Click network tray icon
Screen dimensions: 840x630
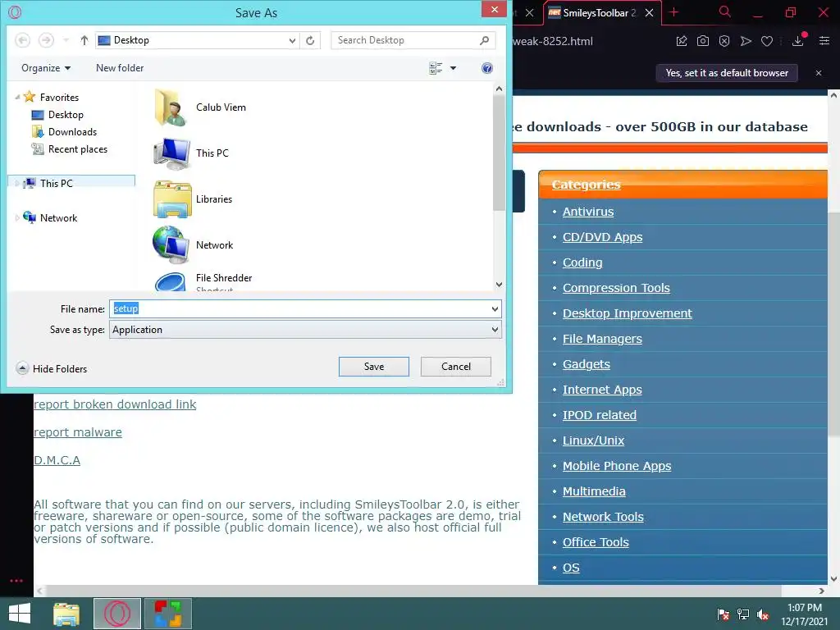coord(743,614)
